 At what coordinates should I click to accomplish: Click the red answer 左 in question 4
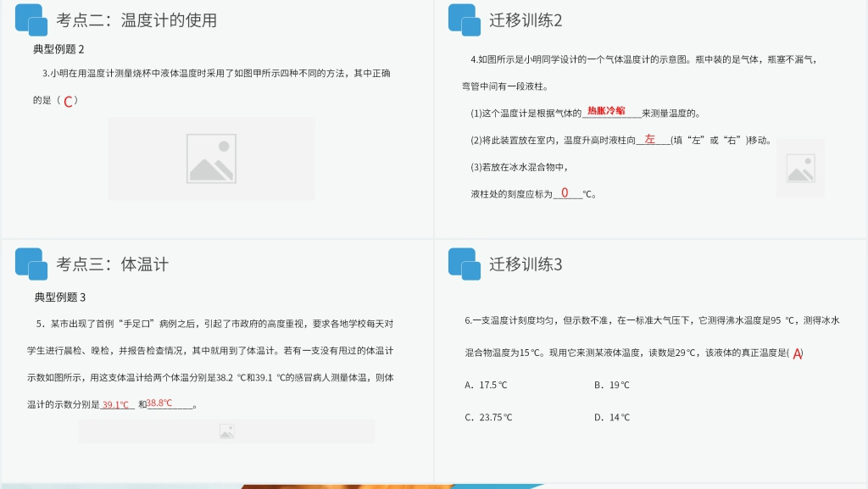pos(650,139)
